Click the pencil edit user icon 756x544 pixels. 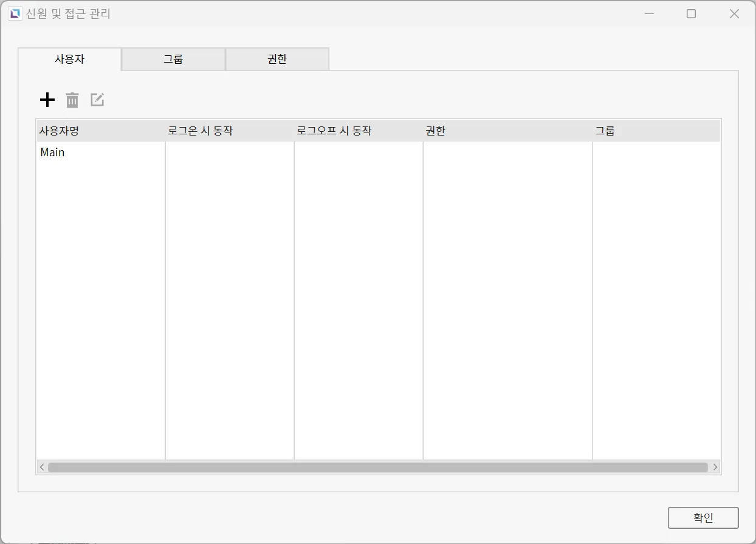tap(97, 100)
